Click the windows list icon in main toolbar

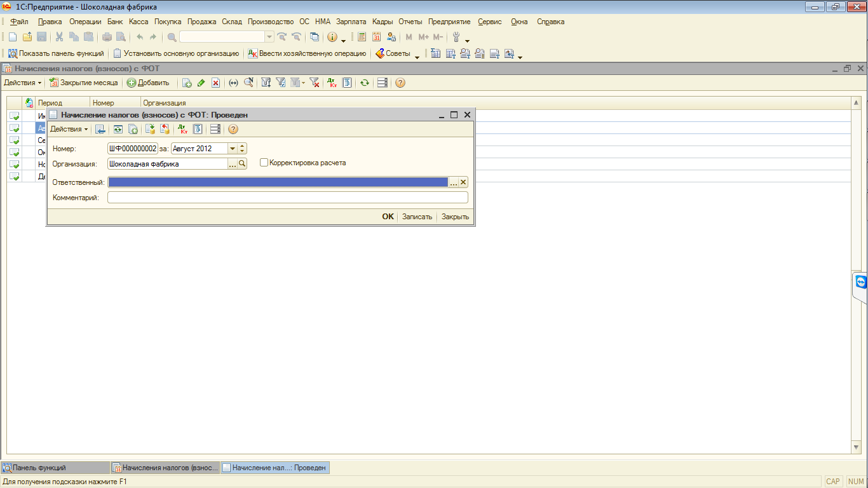tap(315, 37)
